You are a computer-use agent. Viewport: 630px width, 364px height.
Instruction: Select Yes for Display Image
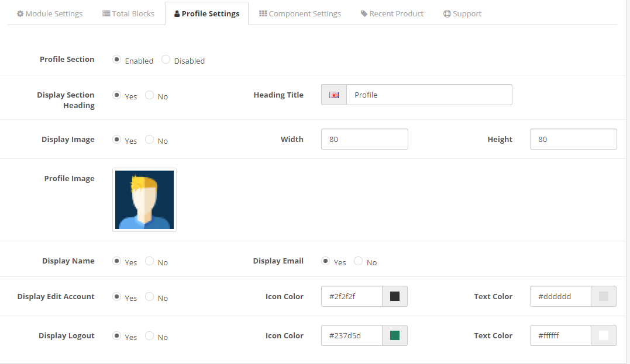tap(116, 139)
